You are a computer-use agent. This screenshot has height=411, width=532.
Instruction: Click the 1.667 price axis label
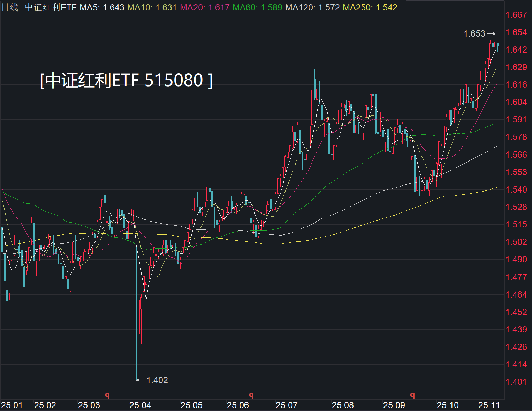[516, 15]
